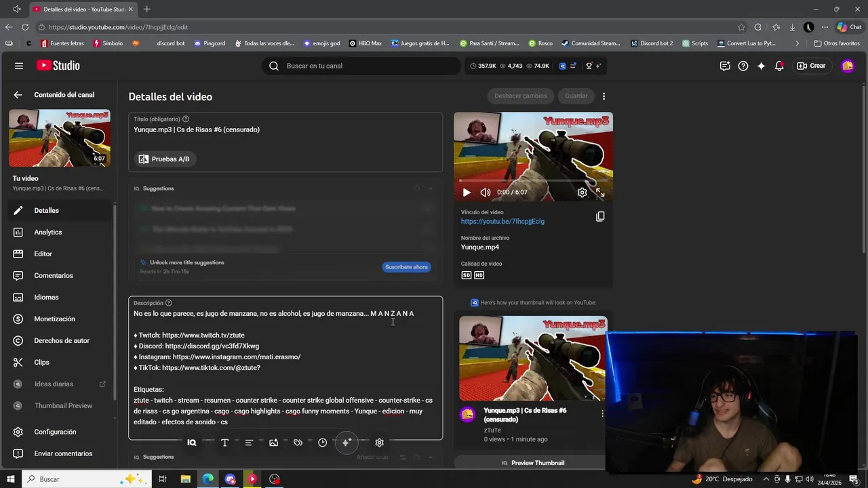Open the Monetización section
Screen dimensions: 868x488
[59, 319]
